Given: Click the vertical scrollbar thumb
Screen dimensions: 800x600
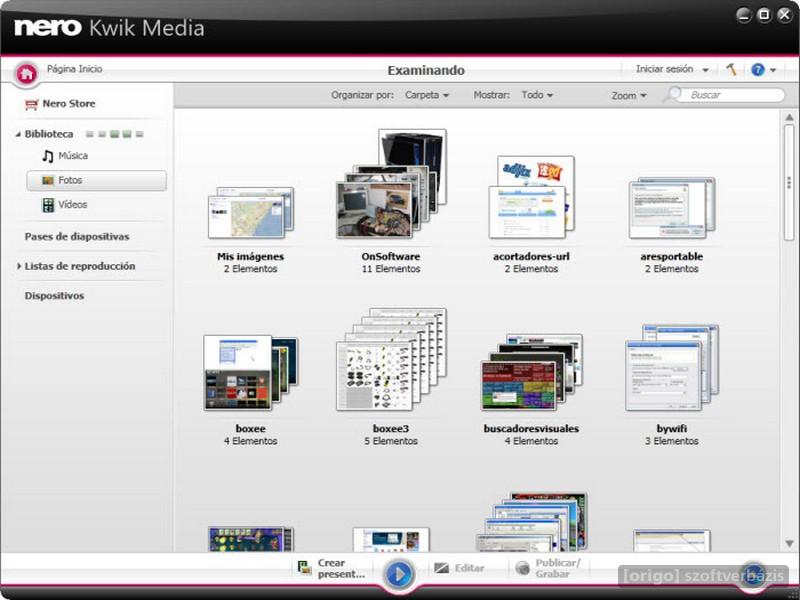Looking at the screenshot, I should [x=789, y=182].
